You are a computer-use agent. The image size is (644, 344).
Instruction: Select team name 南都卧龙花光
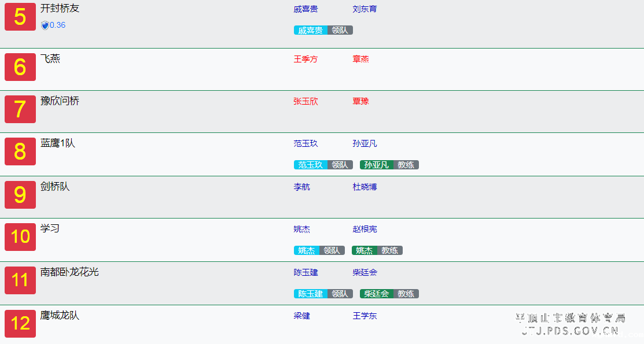pyautogui.click(x=69, y=272)
